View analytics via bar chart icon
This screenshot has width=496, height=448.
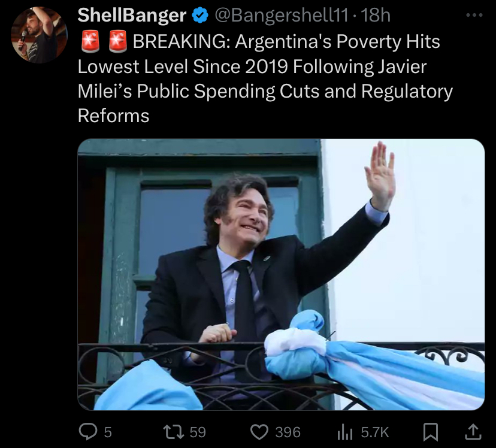click(345, 432)
